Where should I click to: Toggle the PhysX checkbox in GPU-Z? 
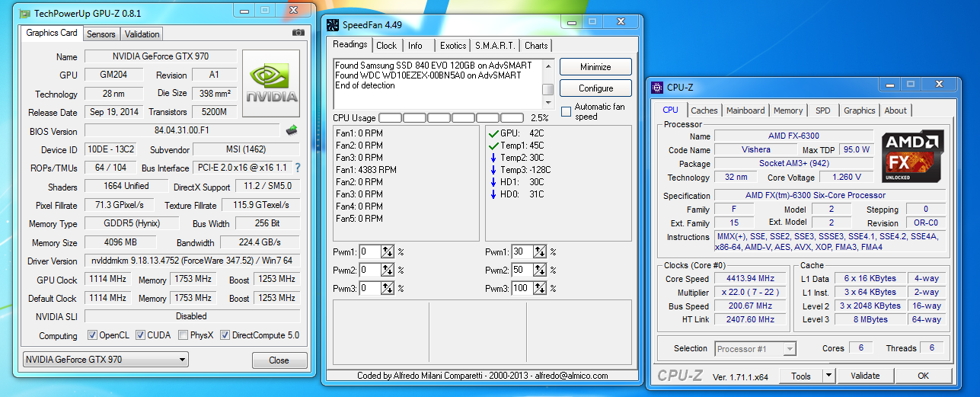point(184,335)
